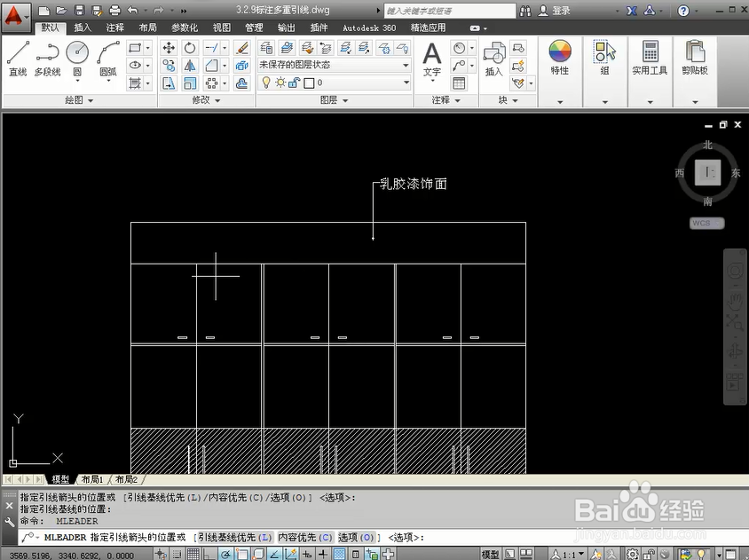Click the Copy tool icon

pyautogui.click(x=169, y=66)
